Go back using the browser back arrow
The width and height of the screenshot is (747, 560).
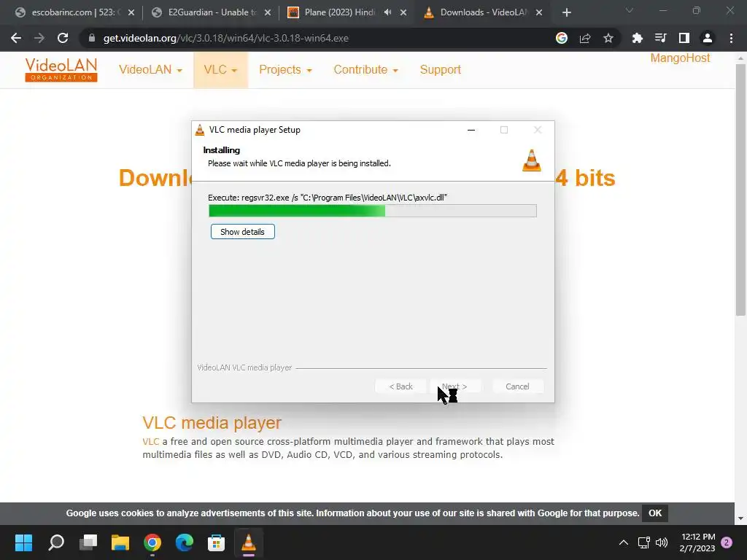coord(16,38)
